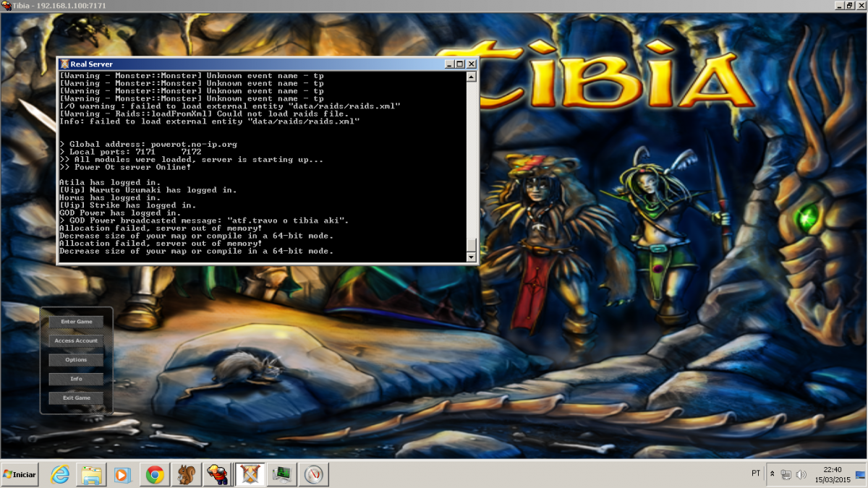This screenshot has height=488, width=868.
Task: Click "[Vip] Naruto Uzumaki has logged in." line
Action: 148,190
